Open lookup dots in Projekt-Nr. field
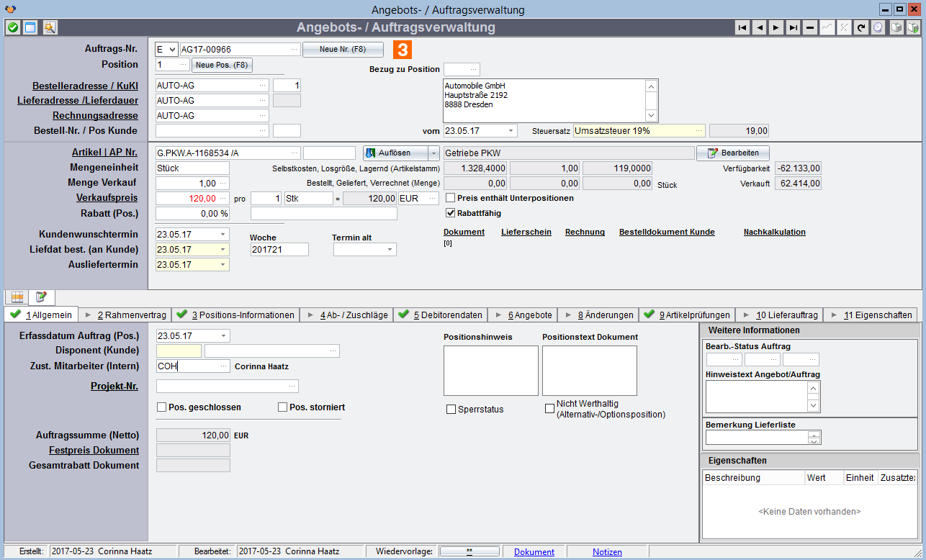 [292, 387]
